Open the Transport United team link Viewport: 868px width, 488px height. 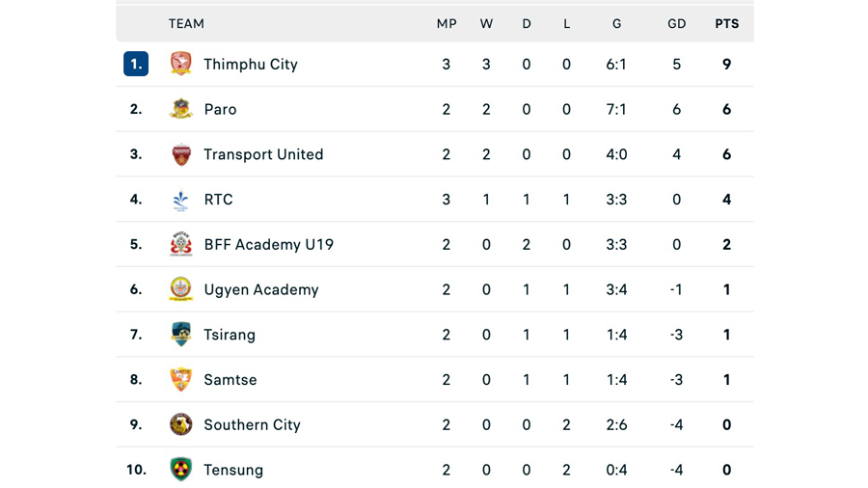pos(263,154)
